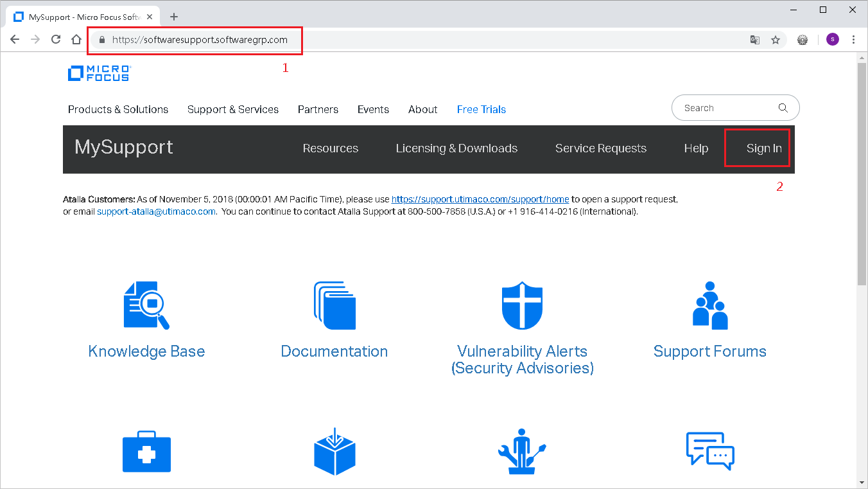Screen dimensions: 868x489
Task: Click the download box icon
Action: (334, 452)
